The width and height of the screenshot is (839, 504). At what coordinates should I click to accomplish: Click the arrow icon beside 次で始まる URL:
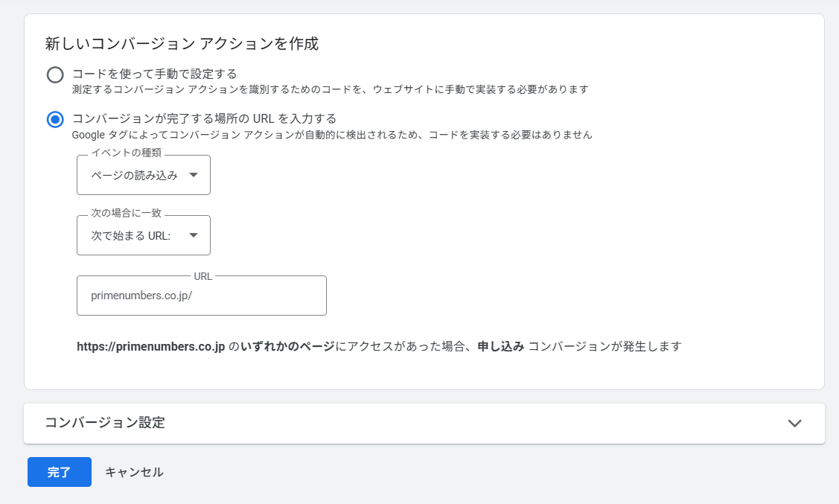[x=194, y=235]
